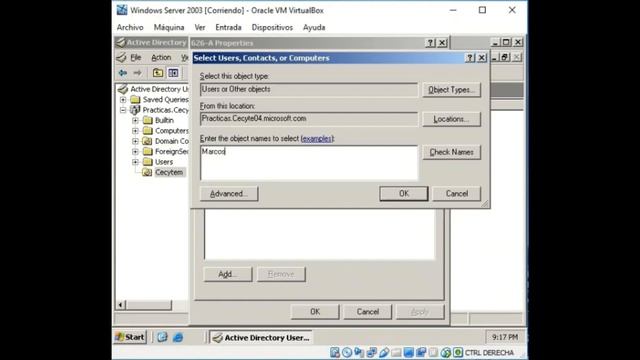Click the Saved Queries folder icon

(135, 100)
